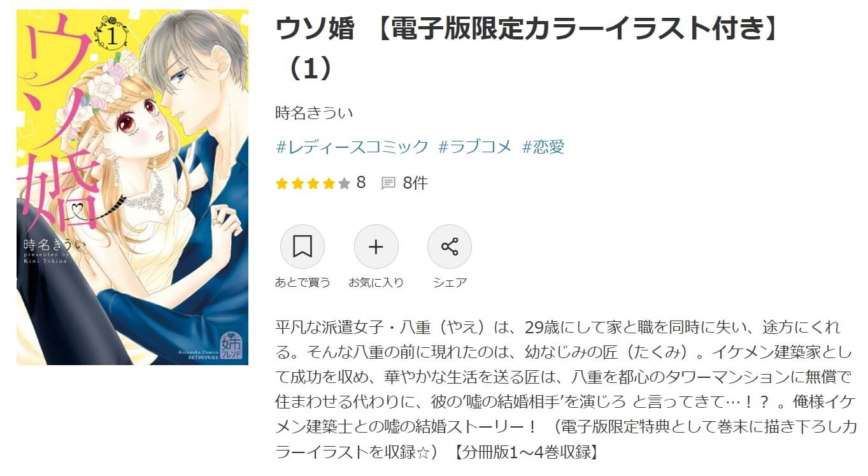Add to favorites with the plus icon

(376, 247)
